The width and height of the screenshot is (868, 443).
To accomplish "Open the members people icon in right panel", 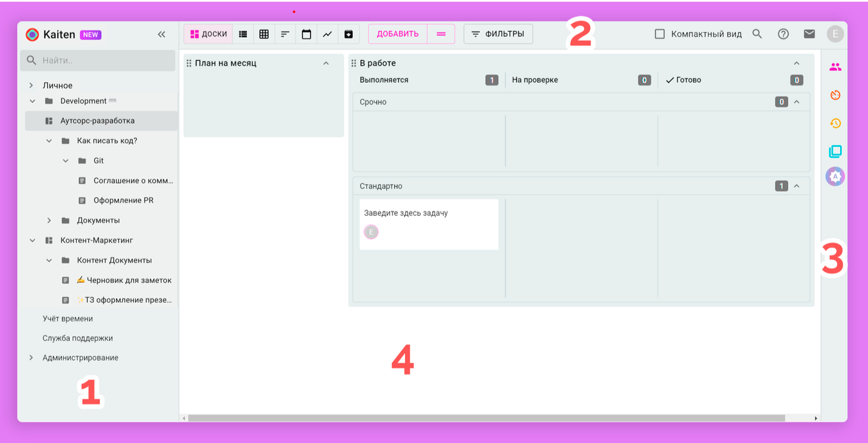I will click(835, 67).
